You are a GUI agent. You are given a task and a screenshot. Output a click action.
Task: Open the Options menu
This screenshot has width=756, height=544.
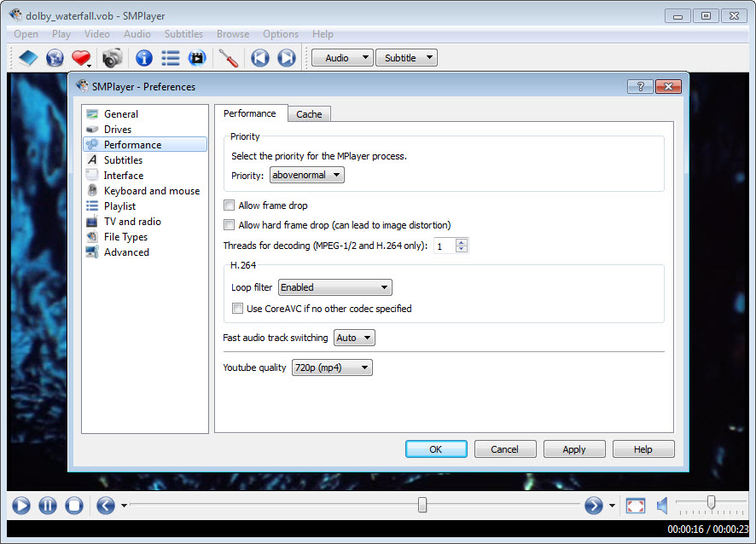281,34
